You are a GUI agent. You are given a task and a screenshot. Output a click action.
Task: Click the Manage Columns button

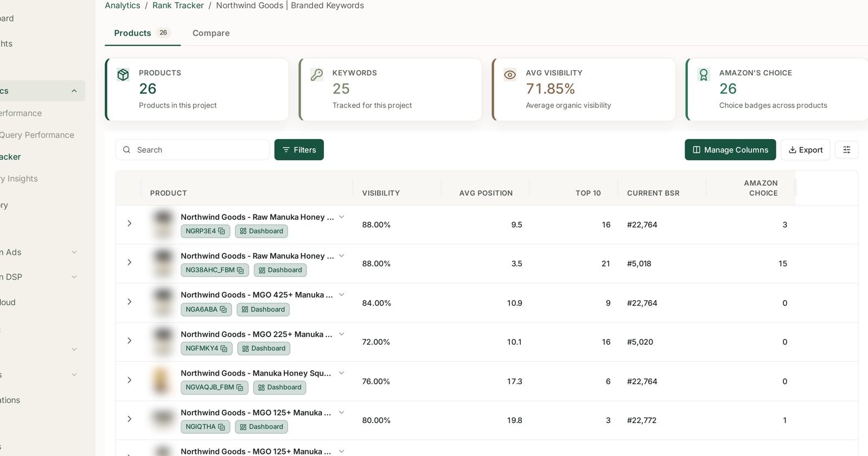coord(730,150)
